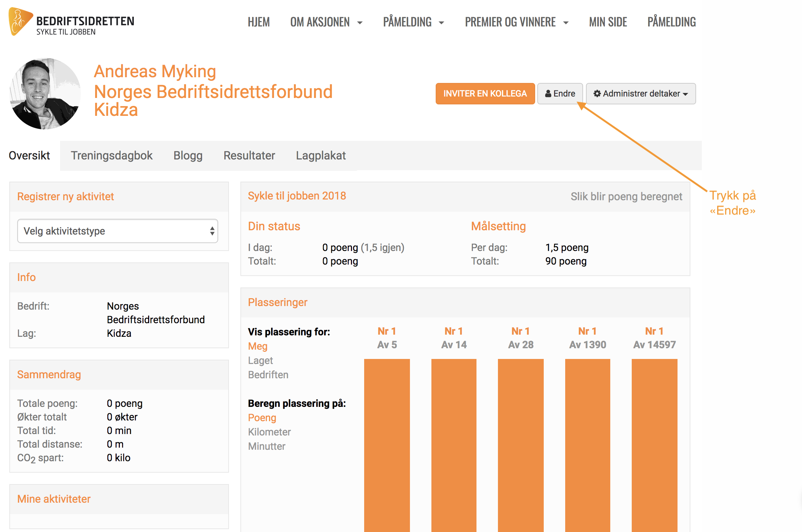Click Norges Bedriftsidrettsforbund heading
This screenshot has width=802, height=532.
pyautogui.click(x=213, y=92)
